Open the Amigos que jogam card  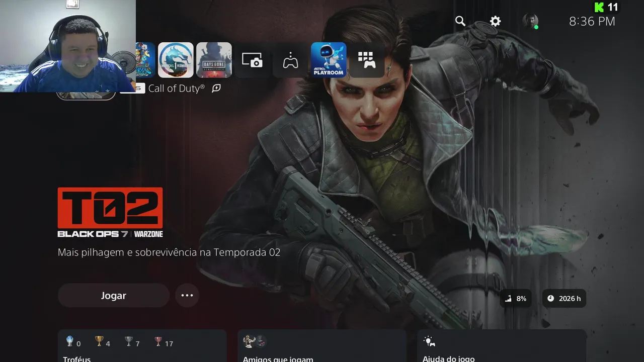pos(322,346)
